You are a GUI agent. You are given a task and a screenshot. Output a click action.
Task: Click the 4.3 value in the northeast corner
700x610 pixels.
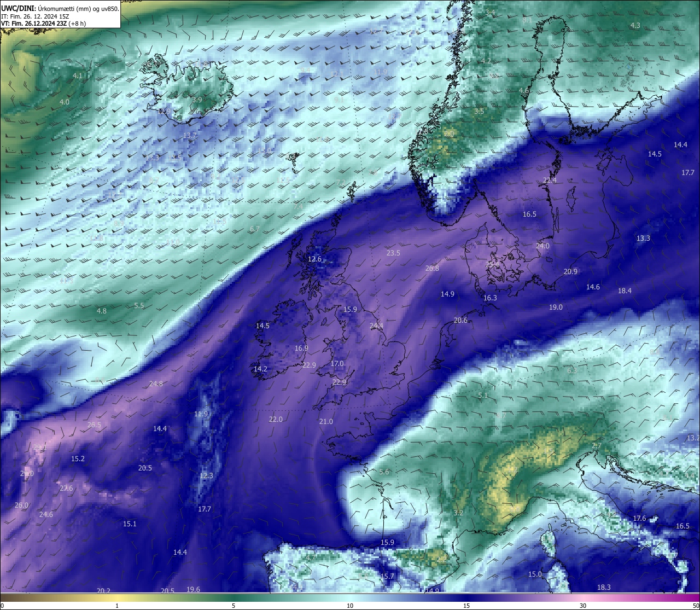[635, 25]
